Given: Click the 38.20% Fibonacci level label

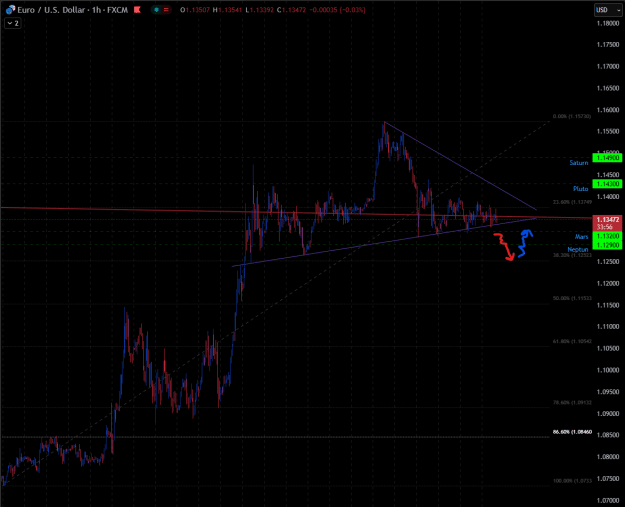Looking at the screenshot, I should click(x=572, y=255).
